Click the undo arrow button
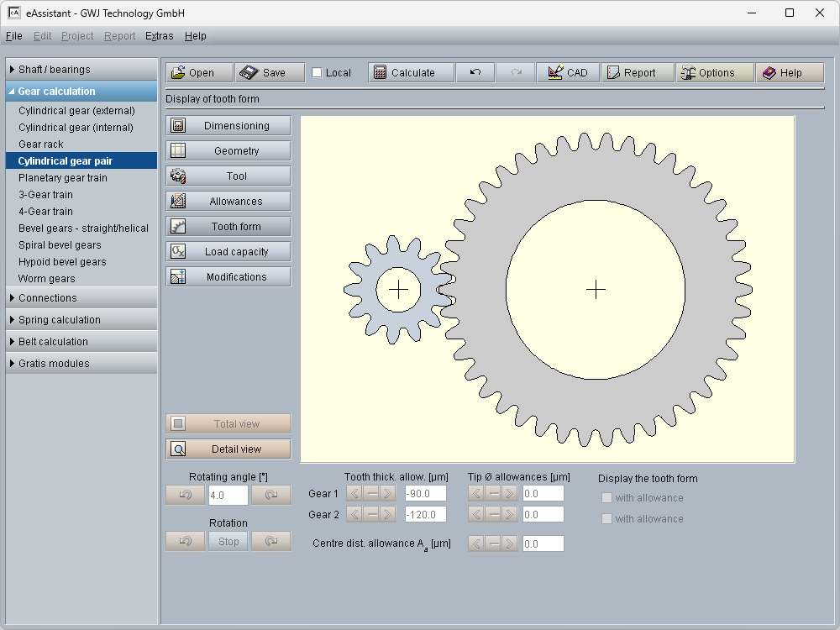This screenshot has height=630, width=840. click(x=475, y=73)
